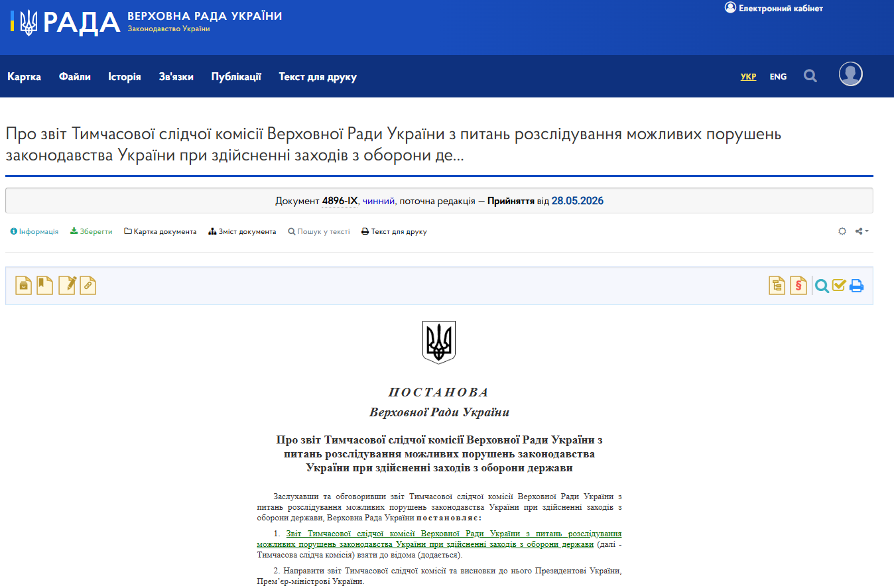This screenshot has height=588, width=894.
Task: Click the red paragraph section icon
Action: click(798, 286)
